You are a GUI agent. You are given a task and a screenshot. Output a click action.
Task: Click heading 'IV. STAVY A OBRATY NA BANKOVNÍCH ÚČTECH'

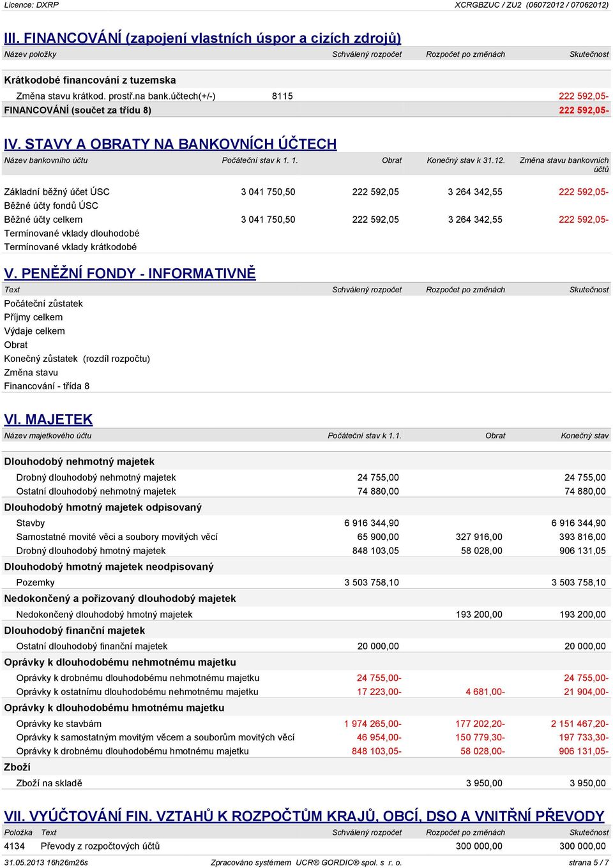pyautogui.click(x=170, y=144)
